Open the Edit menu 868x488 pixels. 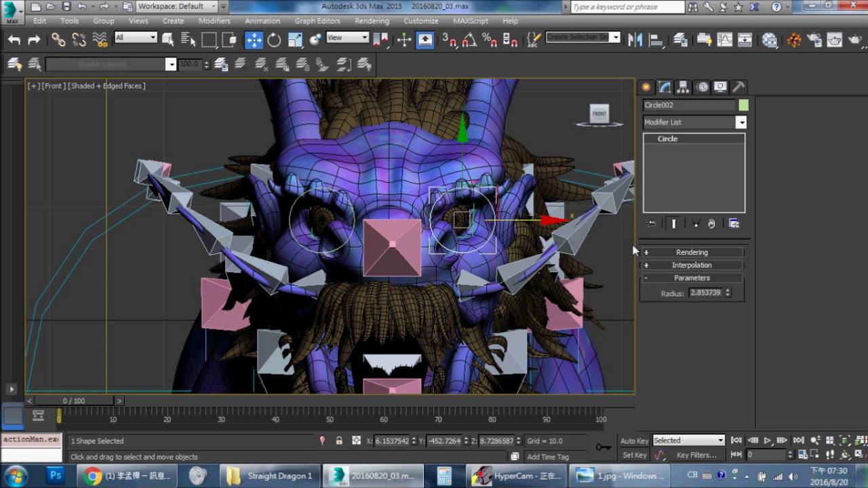tap(39, 21)
